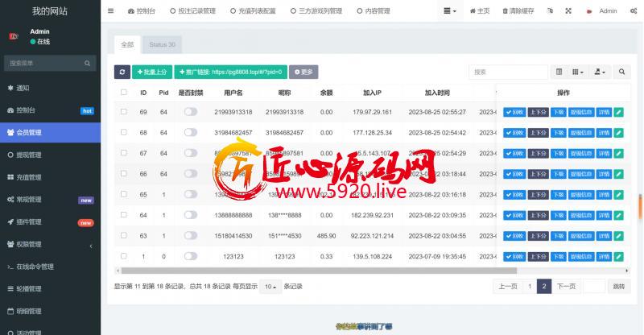
Task: Open 插件管理 in the sidebar
Action: (50, 222)
